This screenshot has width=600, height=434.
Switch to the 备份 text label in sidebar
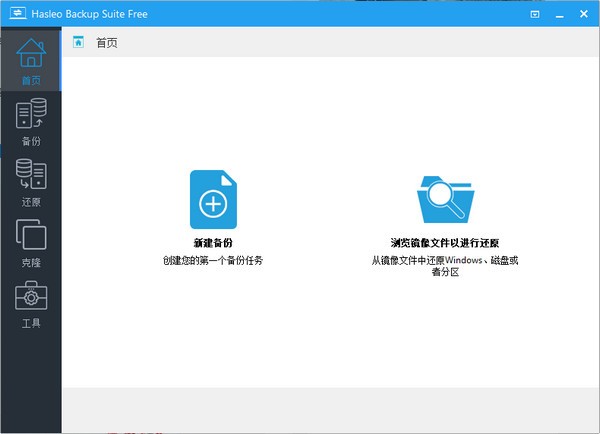(31, 141)
